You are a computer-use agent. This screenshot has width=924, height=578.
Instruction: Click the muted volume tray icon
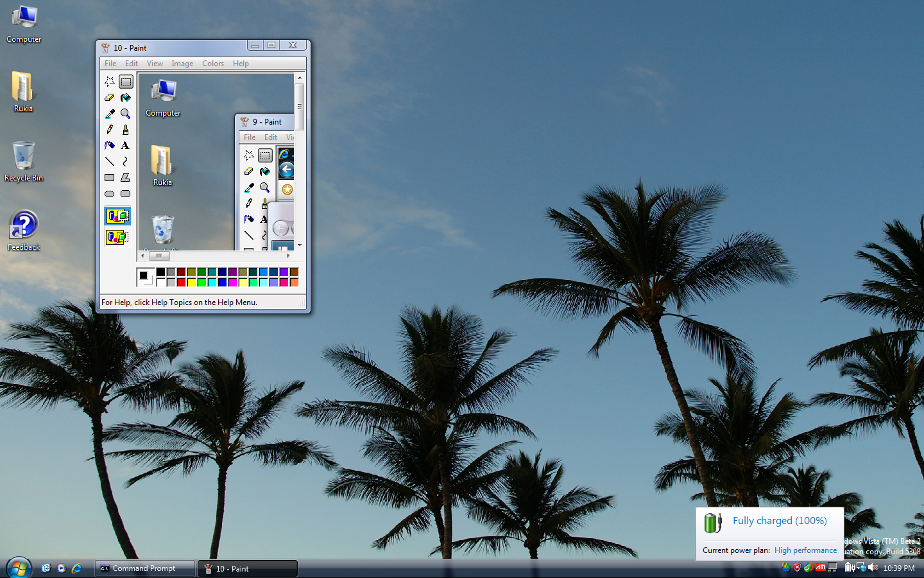(x=873, y=568)
